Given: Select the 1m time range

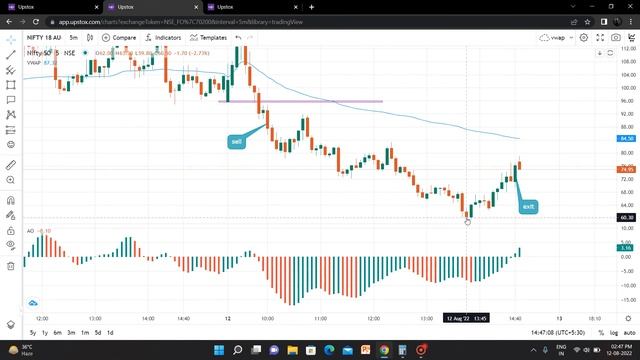Looking at the screenshot, I should 84,333.
